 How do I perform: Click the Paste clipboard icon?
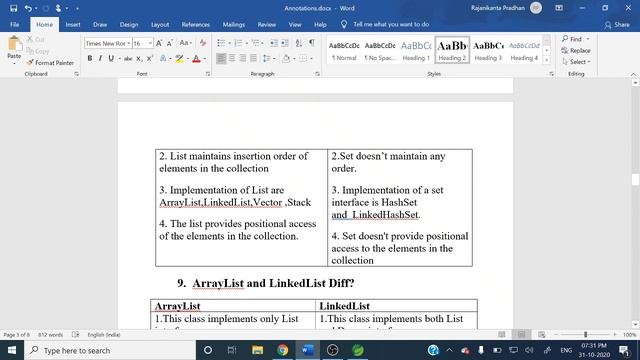(x=14, y=43)
